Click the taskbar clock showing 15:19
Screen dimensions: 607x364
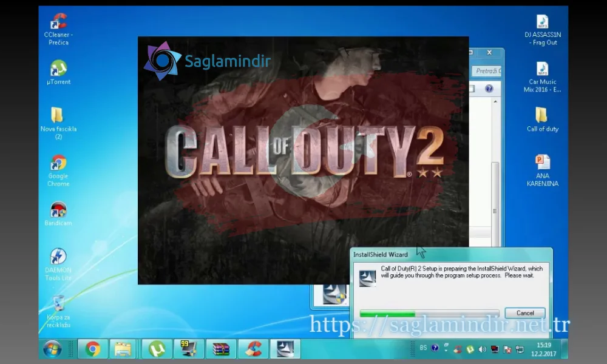(x=543, y=349)
